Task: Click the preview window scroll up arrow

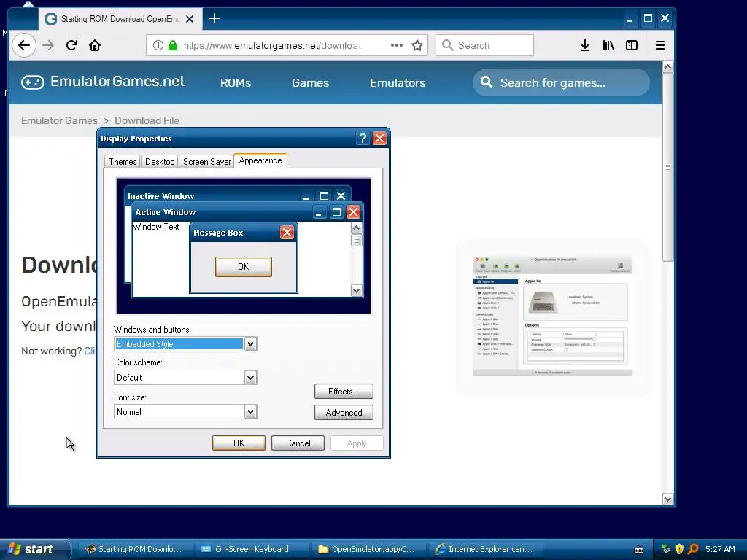Action: point(356,228)
